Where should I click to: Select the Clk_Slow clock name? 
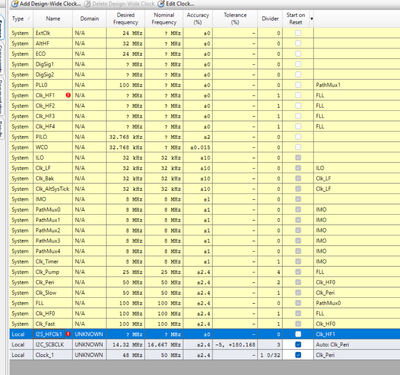(46, 293)
